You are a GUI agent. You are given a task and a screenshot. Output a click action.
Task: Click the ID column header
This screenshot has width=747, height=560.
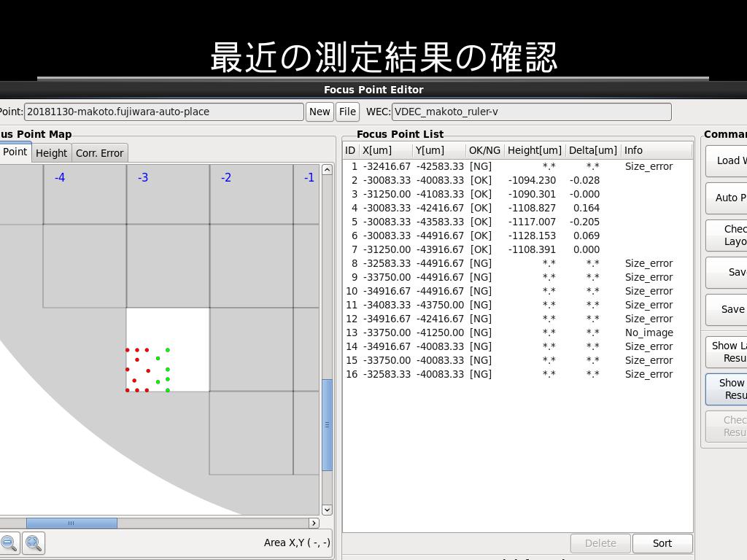(350, 150)
